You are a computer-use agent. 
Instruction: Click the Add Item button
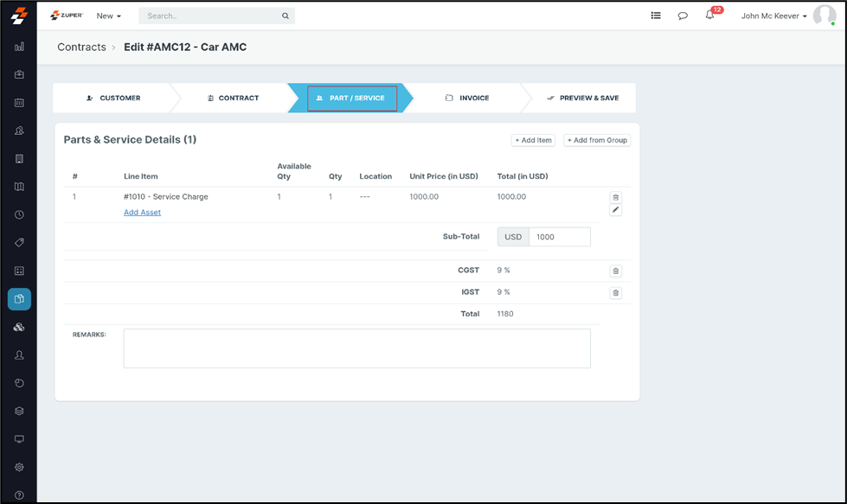click(533, 140)
